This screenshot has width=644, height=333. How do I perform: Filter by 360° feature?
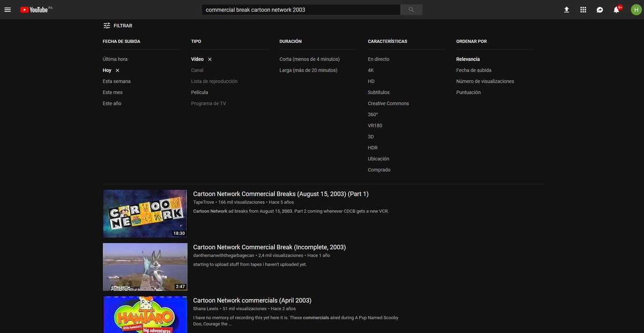[373, 114]
